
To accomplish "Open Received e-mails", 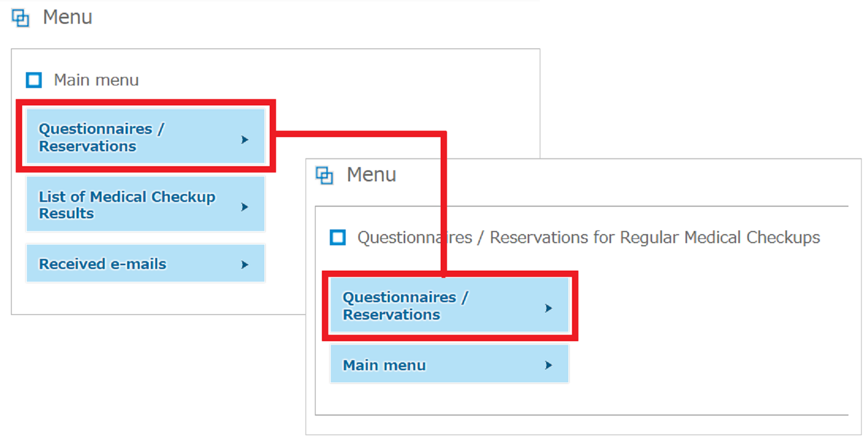I will (145, 263).
